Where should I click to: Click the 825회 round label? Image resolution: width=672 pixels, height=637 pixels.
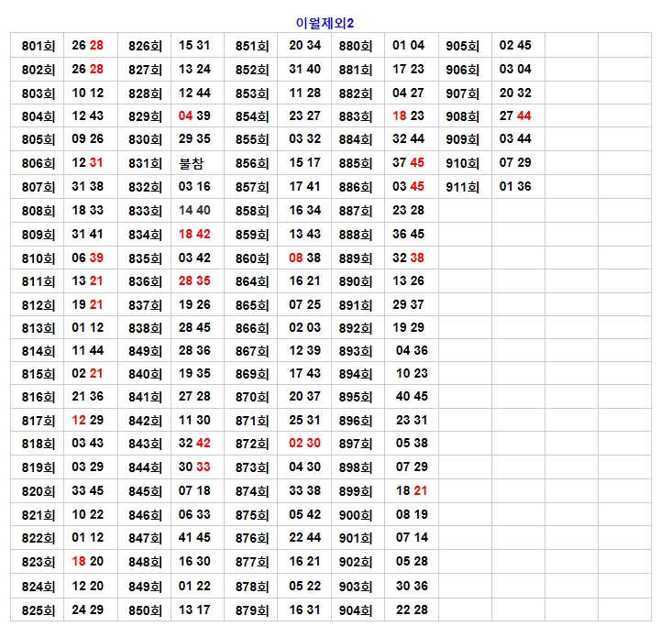(x=38, y=610)
